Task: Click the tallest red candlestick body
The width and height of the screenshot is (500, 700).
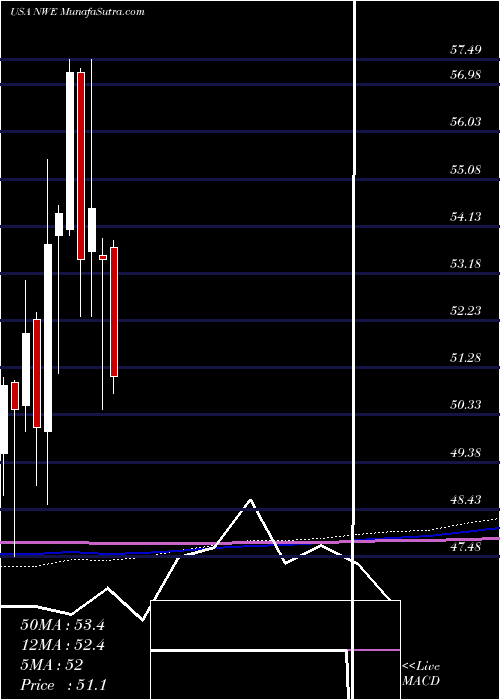Action: click(81, 166)
